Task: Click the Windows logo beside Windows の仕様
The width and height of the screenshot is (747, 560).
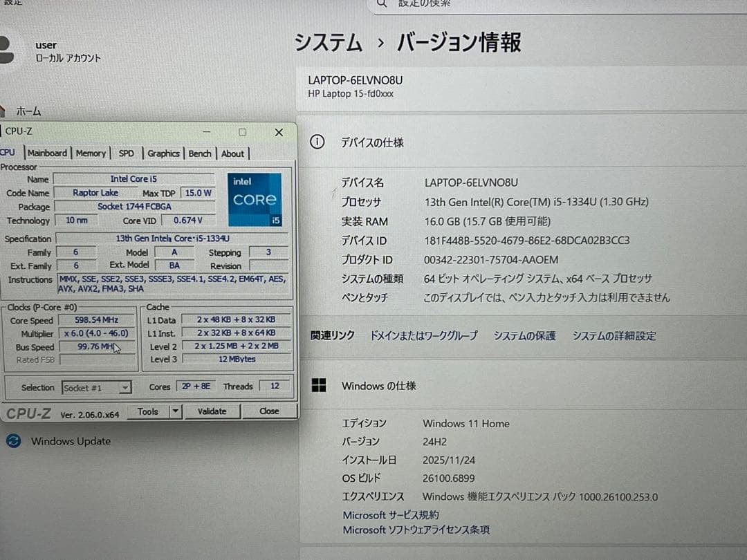Action: click(x=320, y=384)
